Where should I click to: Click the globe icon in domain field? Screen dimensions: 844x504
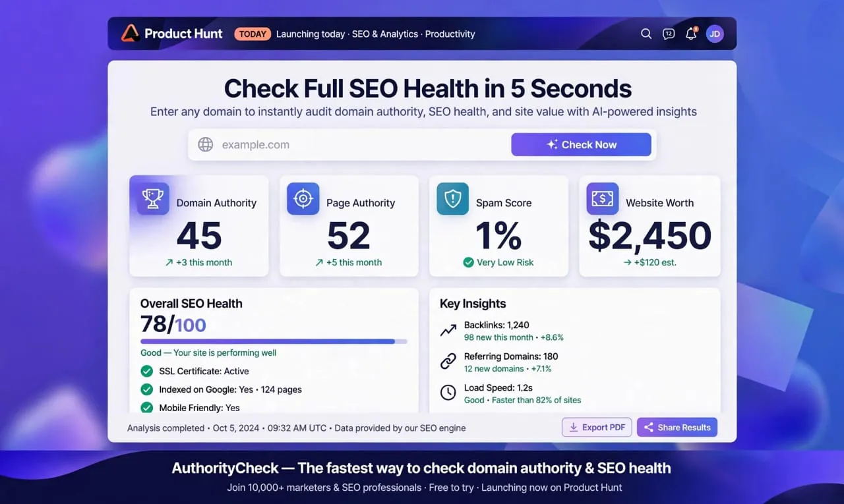[x=206, y=145]
